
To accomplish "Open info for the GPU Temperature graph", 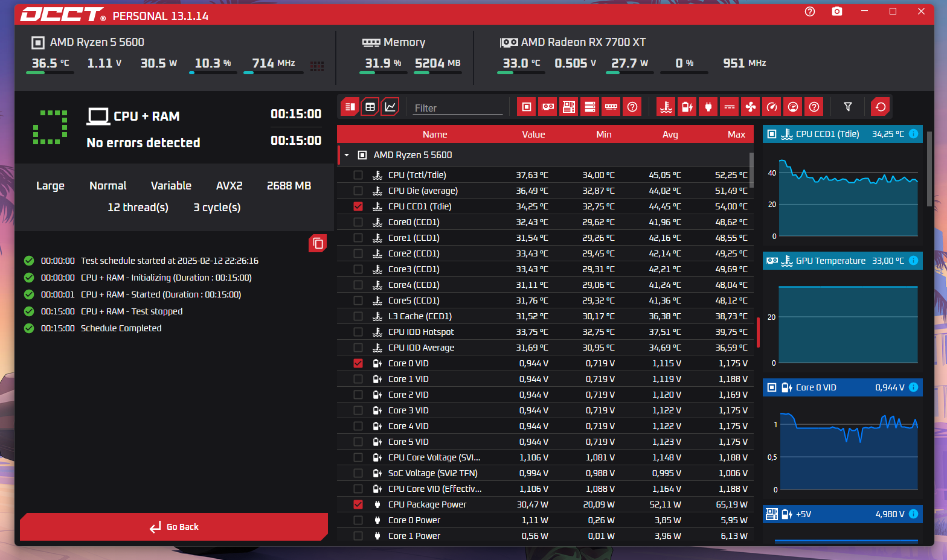I will click(914, 261).
